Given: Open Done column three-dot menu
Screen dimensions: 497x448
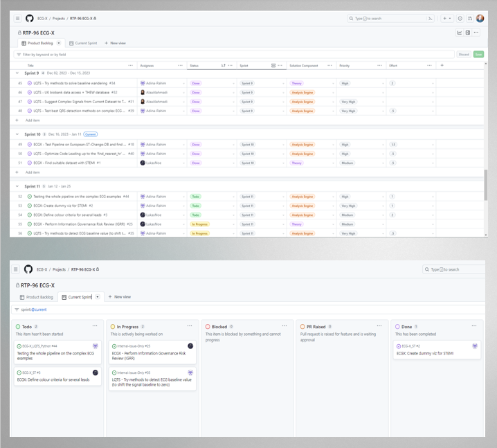Looking at the screenshot, I should coord(474,326).
